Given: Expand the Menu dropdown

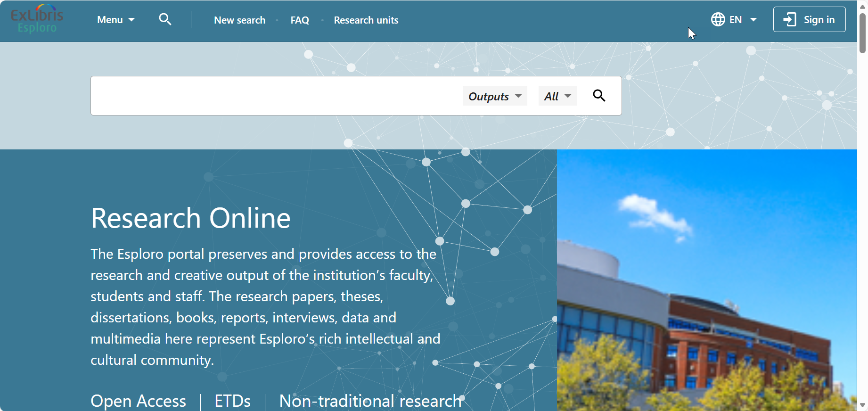Looking at the screenshot, I should coord(115,20).
